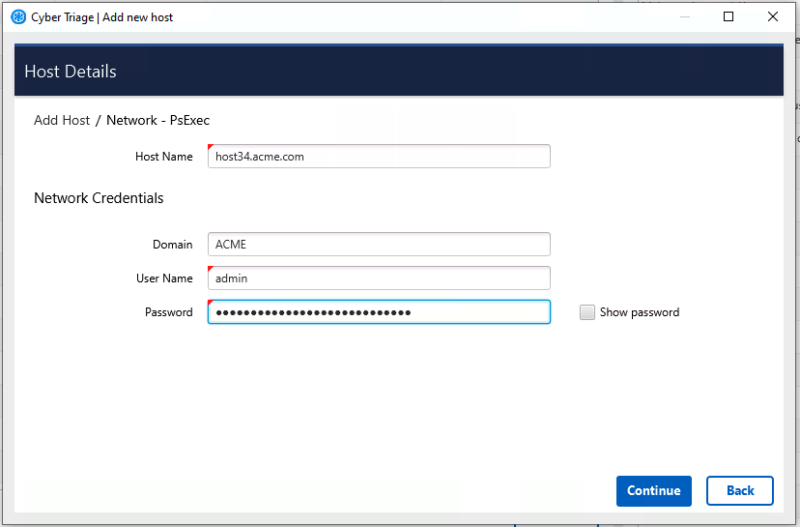Click inside the masked Password field
The image size is (800, 527).
[x=379, y=312]
